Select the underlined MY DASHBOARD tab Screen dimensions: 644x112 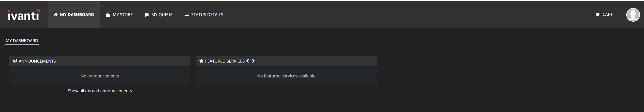22,41
